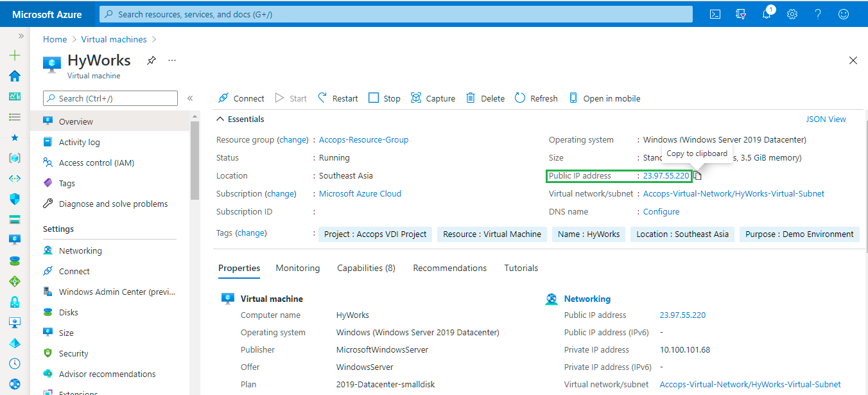Screen dimensions: 868x395
Task: Focus the Search (Ctrl+/) menu box
Action: 110,98
